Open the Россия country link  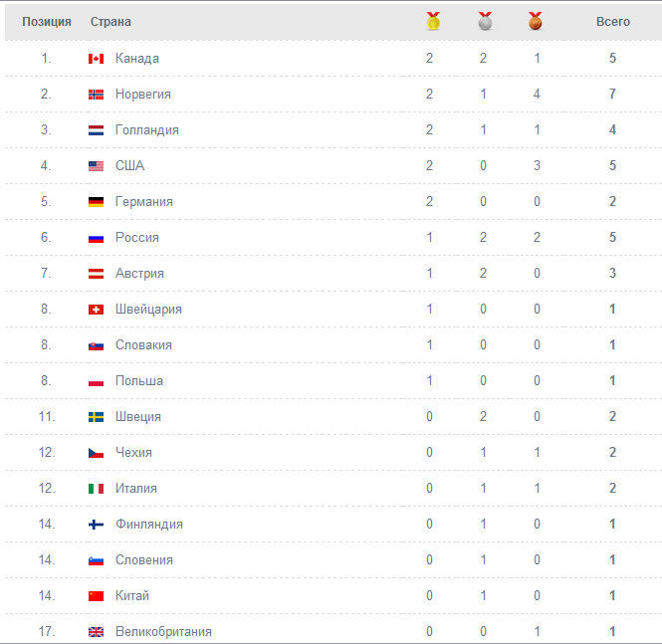tap(137, 238)
